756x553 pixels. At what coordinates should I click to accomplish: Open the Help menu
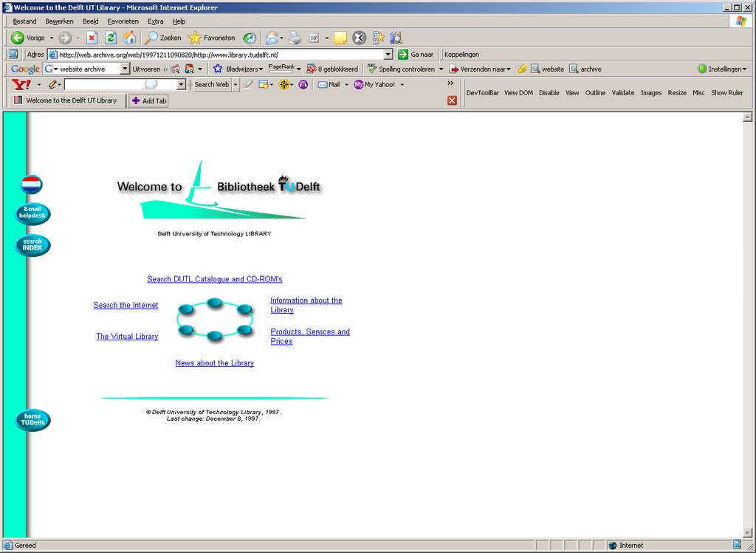(x=179, y=21)
